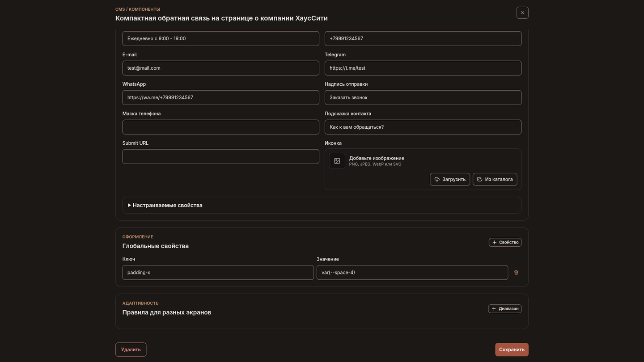Click the ОФОРМЛЕНИЕ section label
The height and width of the screenshot is (362, 644).
click(x=138, y=237)
